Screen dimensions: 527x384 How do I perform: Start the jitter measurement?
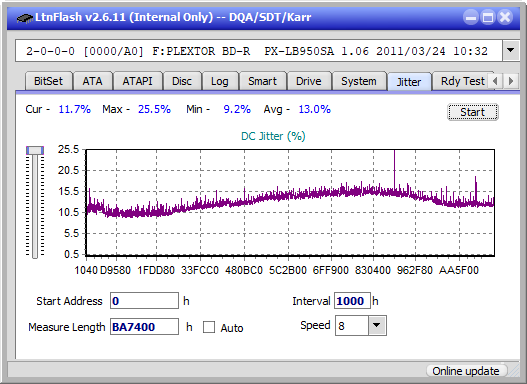(473, 112)
